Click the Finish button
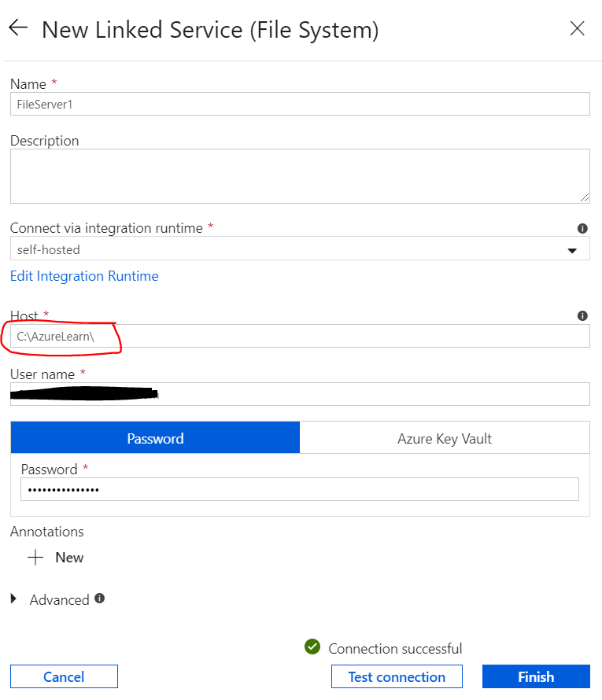Image resolution: width=602 pixels, height=700 pixels. (x=536, y=676)
